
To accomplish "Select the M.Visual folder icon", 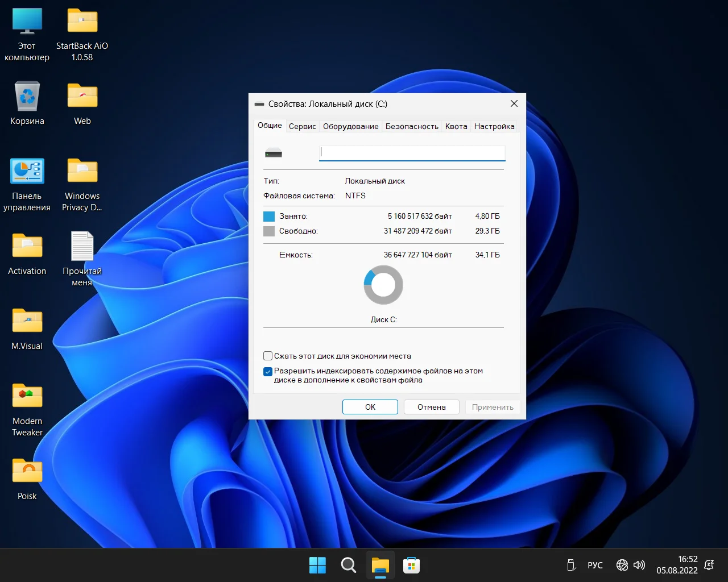I will [27, 329].
